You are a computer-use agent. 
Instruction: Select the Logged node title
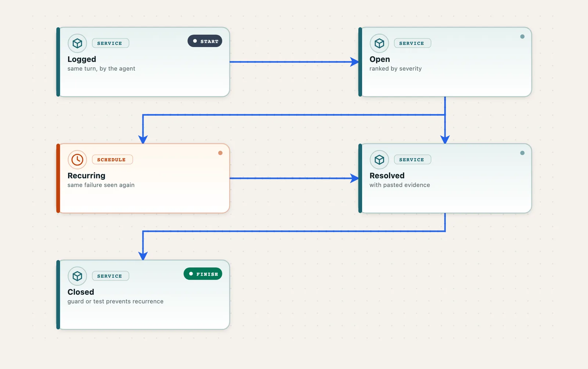[x=82, y=59]
